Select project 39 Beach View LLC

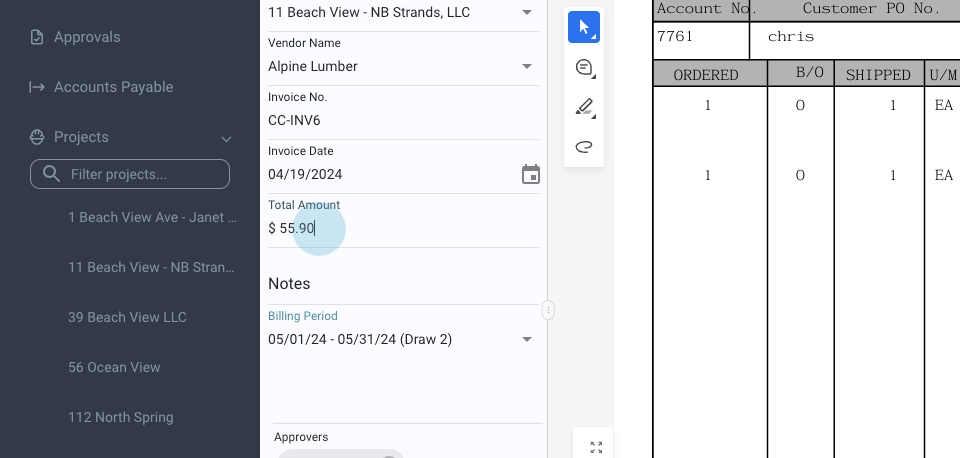(127, 317)
